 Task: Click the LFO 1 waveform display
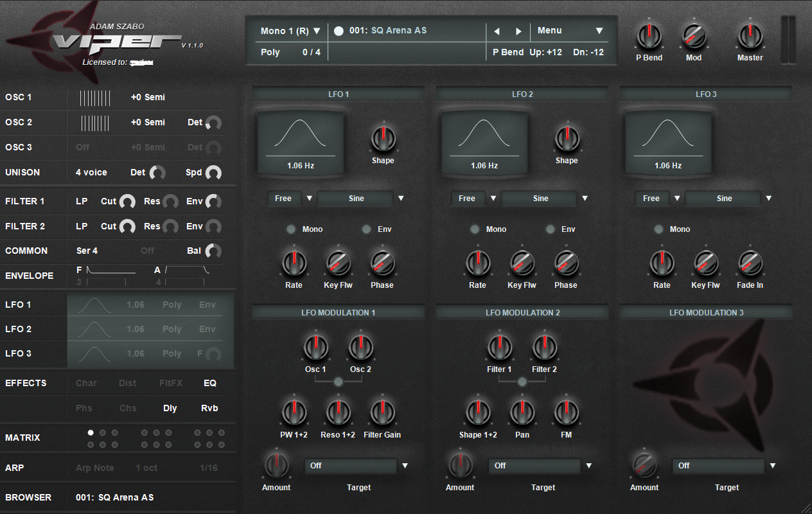[x=301, y=143]
